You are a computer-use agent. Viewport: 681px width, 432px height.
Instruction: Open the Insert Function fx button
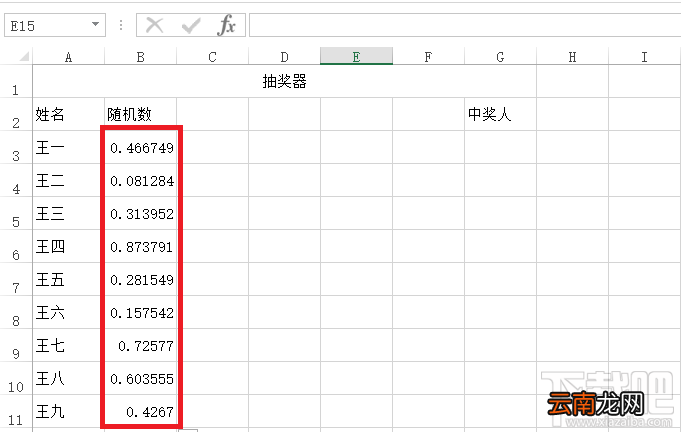[x=227, y=25]
